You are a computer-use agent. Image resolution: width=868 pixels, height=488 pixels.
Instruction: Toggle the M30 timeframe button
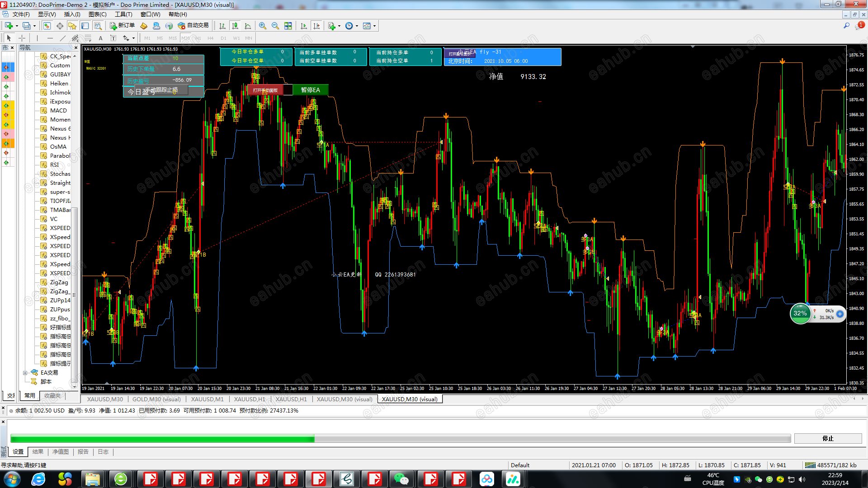pyautogui.click(x=185, y=38)
